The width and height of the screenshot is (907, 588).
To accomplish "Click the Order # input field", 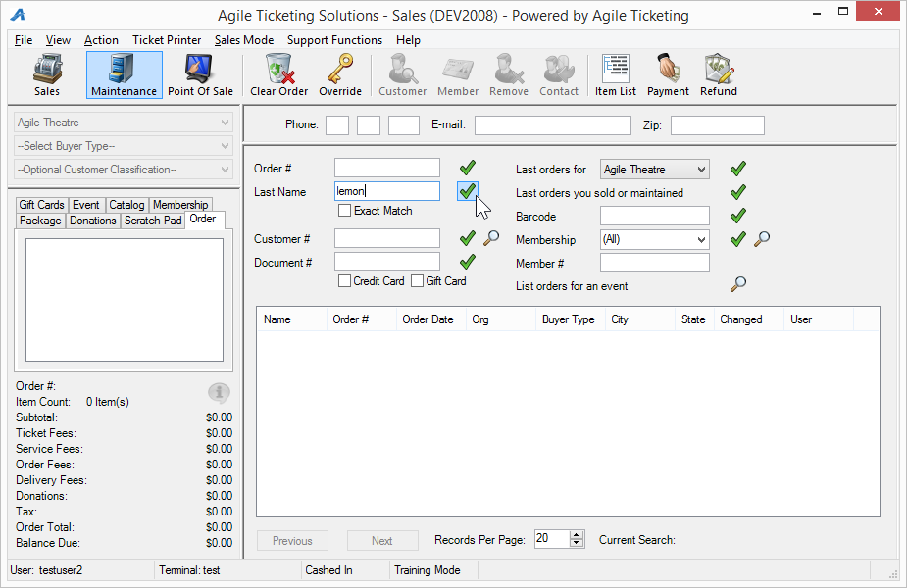I will point(387,168).
